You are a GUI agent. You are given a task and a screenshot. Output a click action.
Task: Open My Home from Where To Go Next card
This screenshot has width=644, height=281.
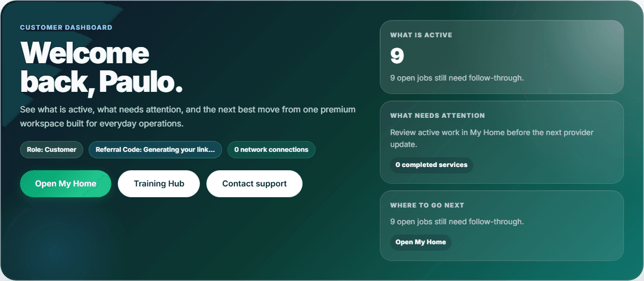pos(420,243)
